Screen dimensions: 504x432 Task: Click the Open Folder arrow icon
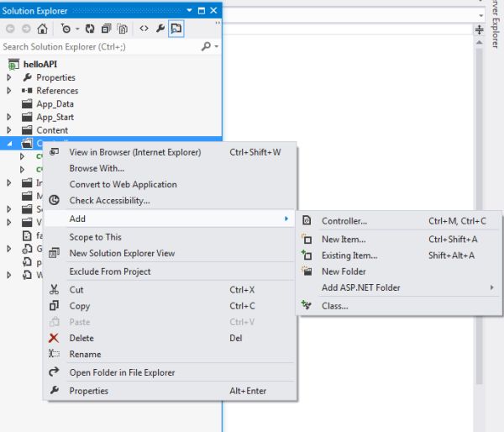pyautogui.click(x=54, y=371)
